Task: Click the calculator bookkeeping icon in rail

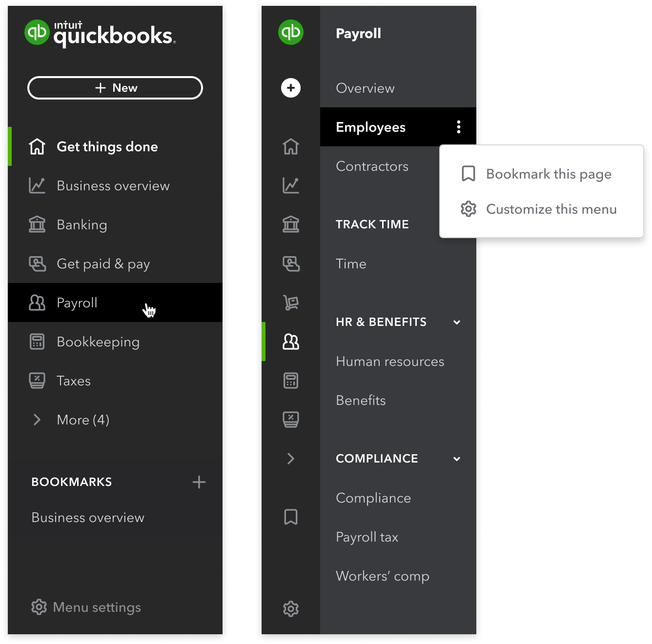Action: click(x=291, y=381)
